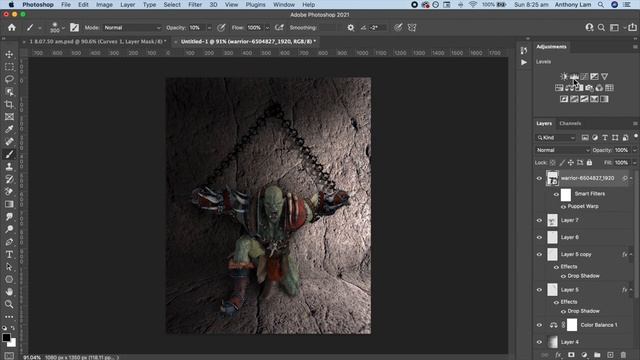
Task: Toggle visibility of Smart Filters
Action: [556, 194]
